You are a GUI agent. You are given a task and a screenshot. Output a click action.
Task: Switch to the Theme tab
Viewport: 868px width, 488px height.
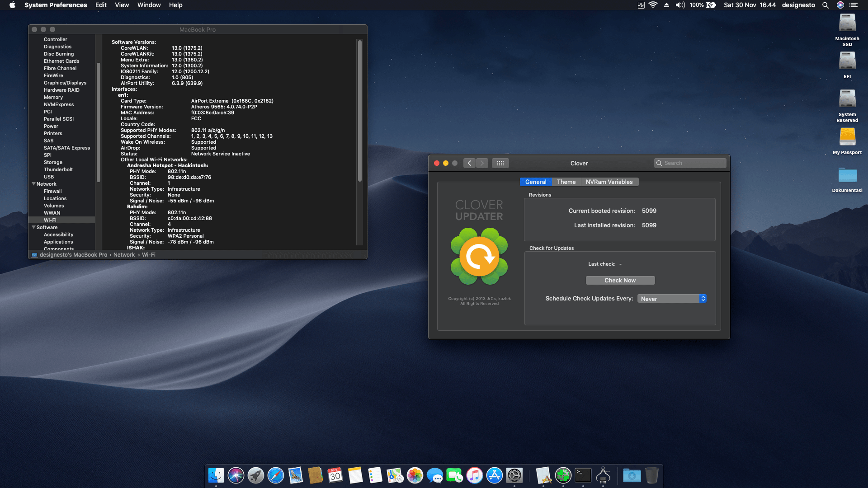[566, 182]
